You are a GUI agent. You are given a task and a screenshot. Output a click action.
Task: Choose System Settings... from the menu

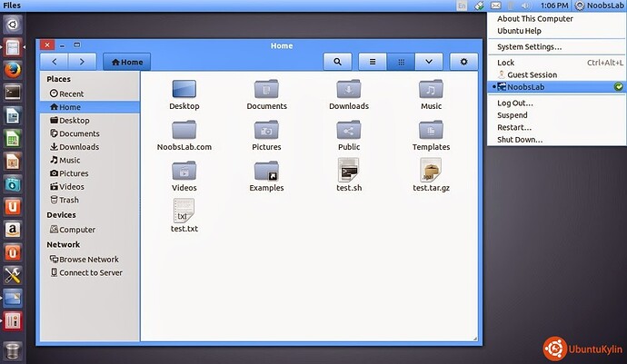[x=529, y=46]
